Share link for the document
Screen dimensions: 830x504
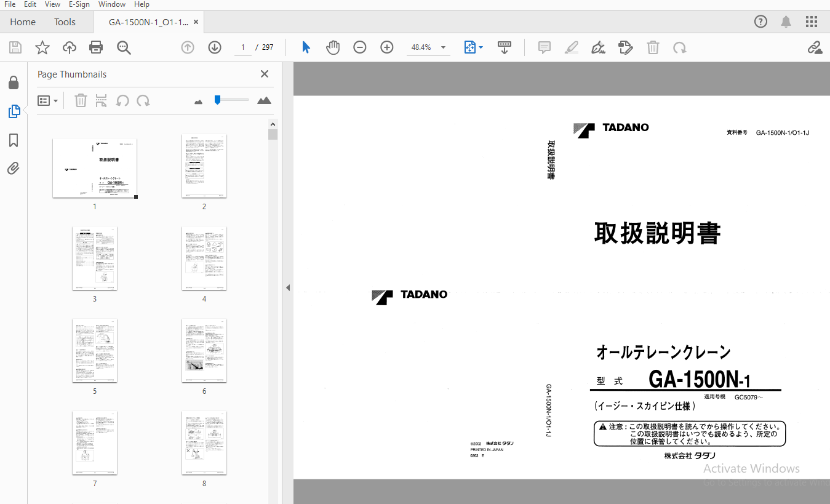pyautogui.click(x=815, y=47)
